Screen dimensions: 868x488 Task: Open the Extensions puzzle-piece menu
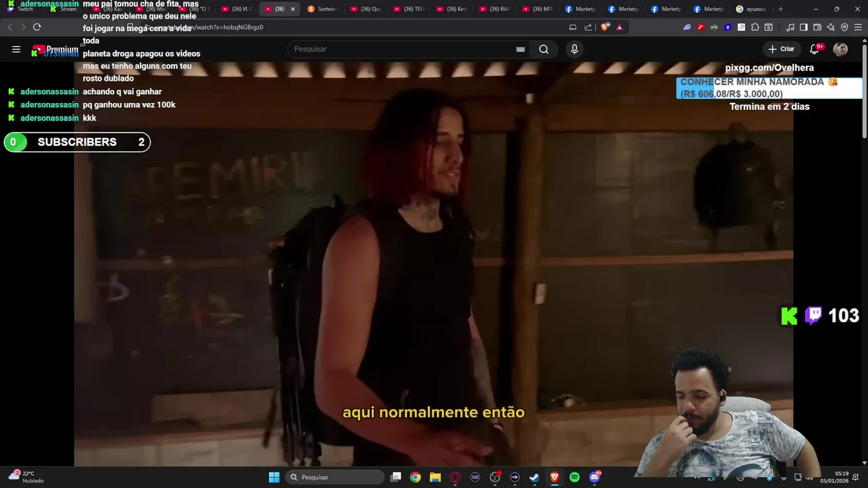[x=755, y=27]
